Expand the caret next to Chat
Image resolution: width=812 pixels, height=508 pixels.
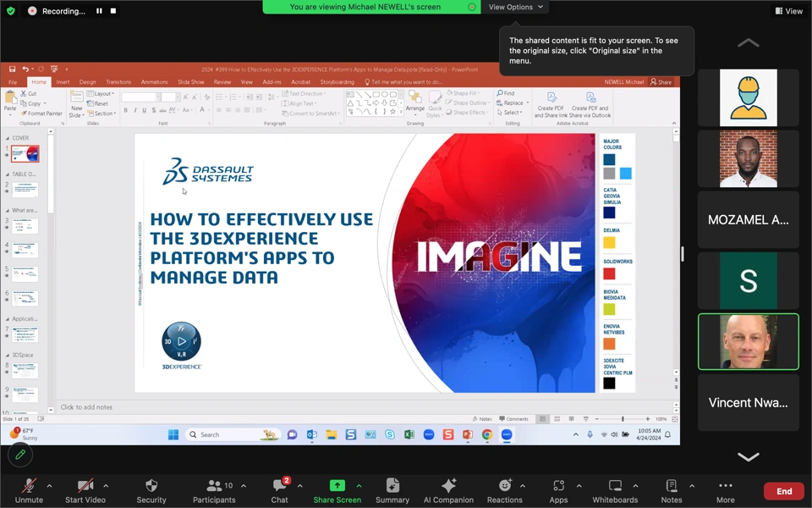299,486
